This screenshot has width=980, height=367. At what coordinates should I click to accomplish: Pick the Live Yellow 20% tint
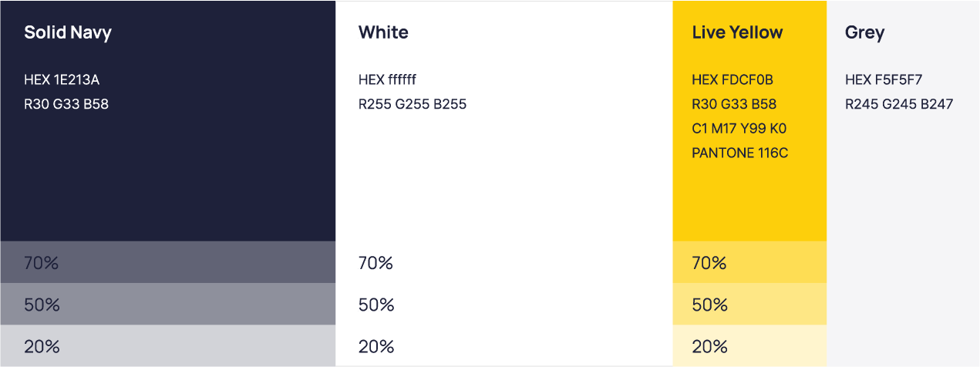(x=749, y=345)
